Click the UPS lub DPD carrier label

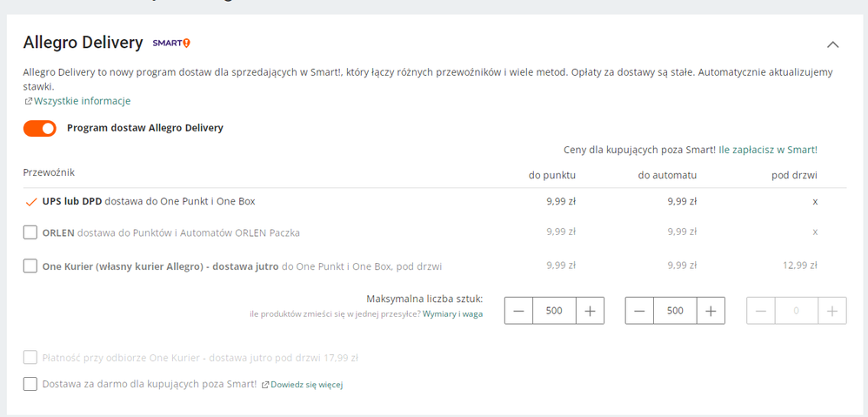[x=149, y=202]
